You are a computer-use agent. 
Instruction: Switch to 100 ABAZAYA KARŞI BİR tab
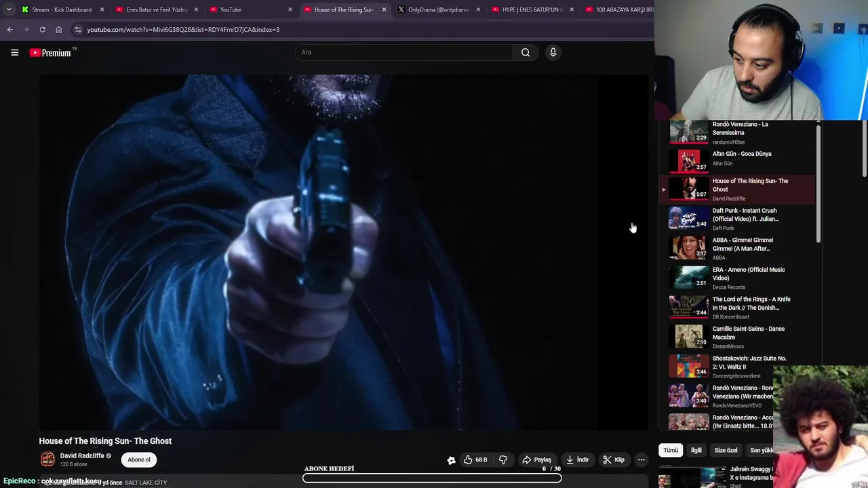point(617,9)
